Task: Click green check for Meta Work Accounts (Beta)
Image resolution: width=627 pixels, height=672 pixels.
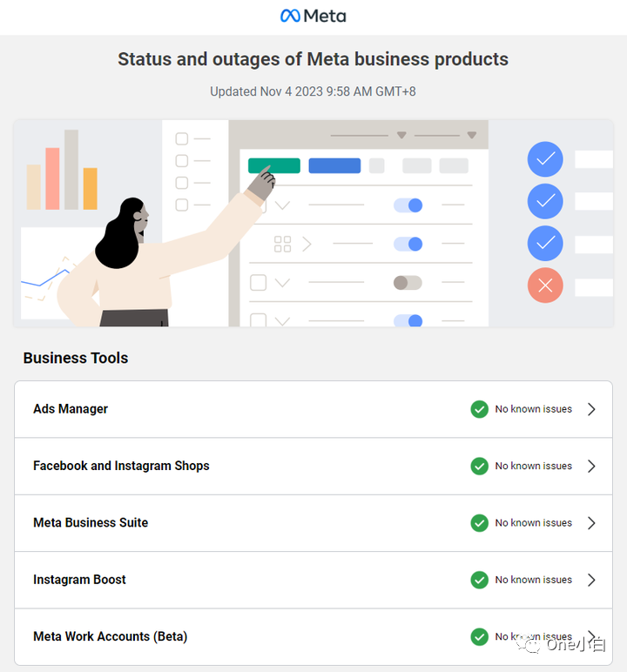Action: 480,637
